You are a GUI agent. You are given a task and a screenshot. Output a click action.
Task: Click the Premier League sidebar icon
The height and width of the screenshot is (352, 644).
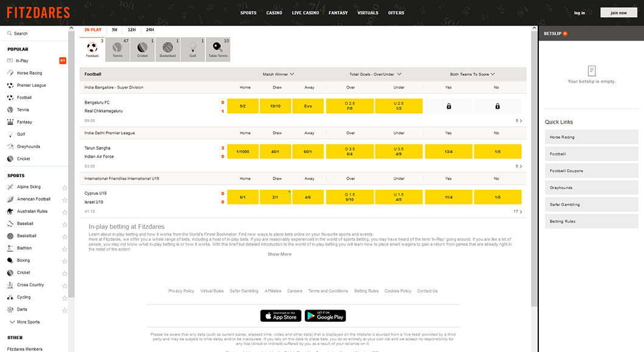click(10, 86)
